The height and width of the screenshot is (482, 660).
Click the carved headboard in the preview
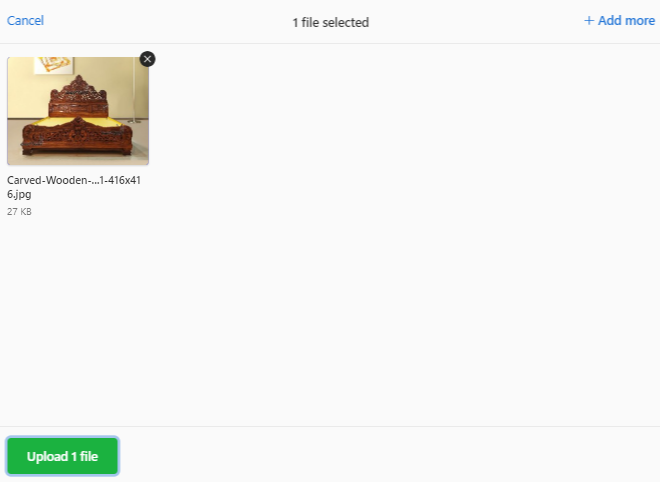tap(78, 96)
